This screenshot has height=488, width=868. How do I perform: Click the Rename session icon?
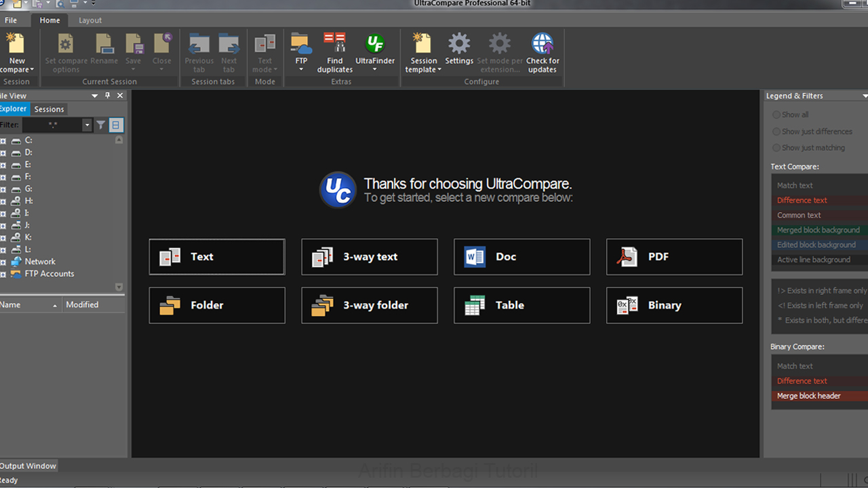pyautogui.click(x=104, y=45)
